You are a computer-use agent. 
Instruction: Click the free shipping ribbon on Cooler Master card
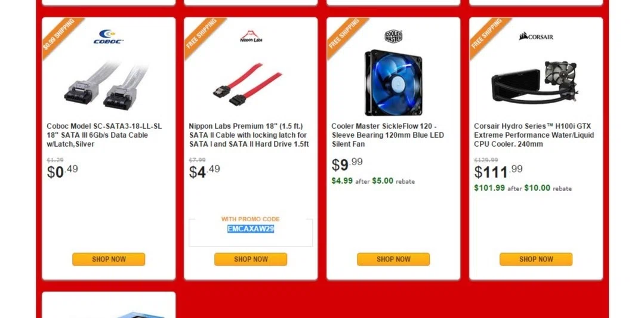tap(344, 35)
